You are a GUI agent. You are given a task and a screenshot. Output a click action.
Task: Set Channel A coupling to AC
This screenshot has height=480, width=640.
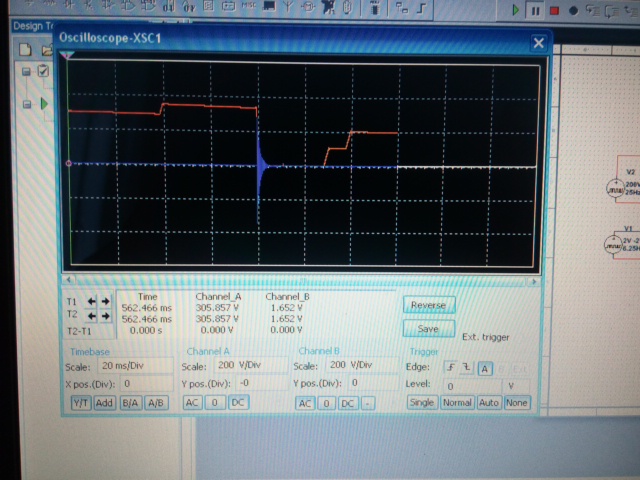pos(193,402)
